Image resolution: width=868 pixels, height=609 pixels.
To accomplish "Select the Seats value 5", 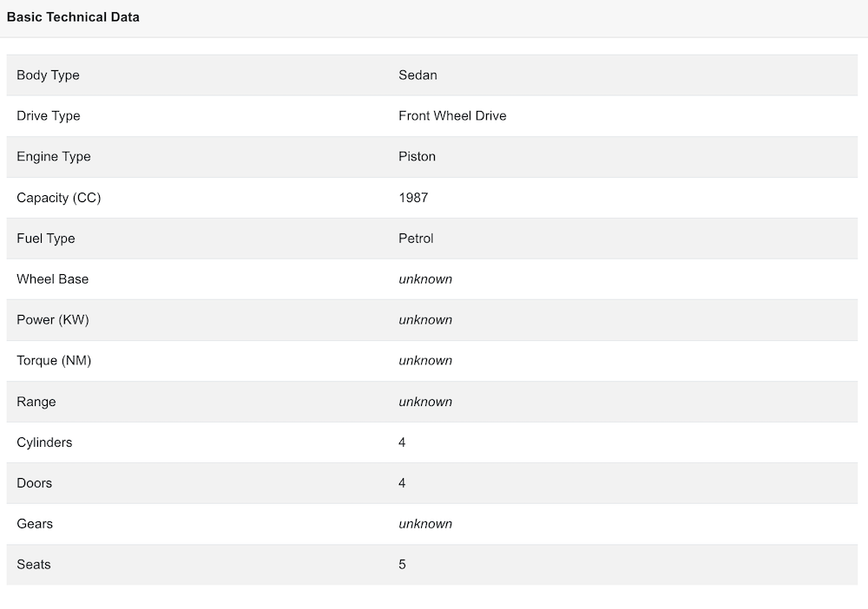I will pyautogui.click(x=403, y=565).
